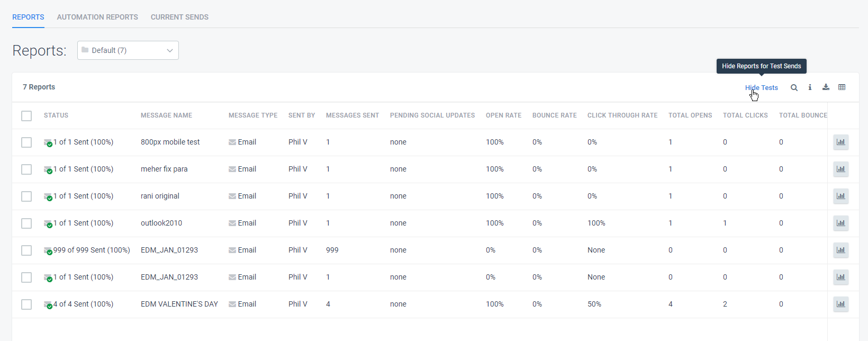This screenshot has width=868, height=341.
Task: Click 50% click through rate value
Action: [594, 304]
